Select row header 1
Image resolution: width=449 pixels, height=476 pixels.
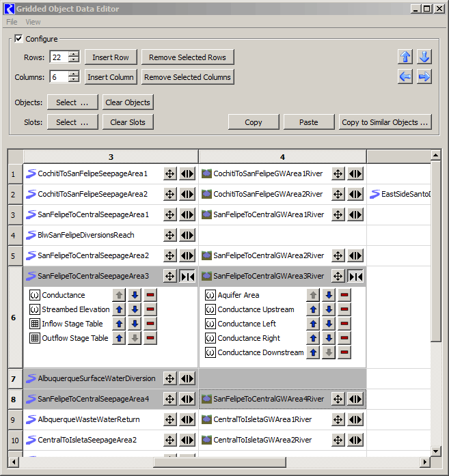click(x=14, y=174)
